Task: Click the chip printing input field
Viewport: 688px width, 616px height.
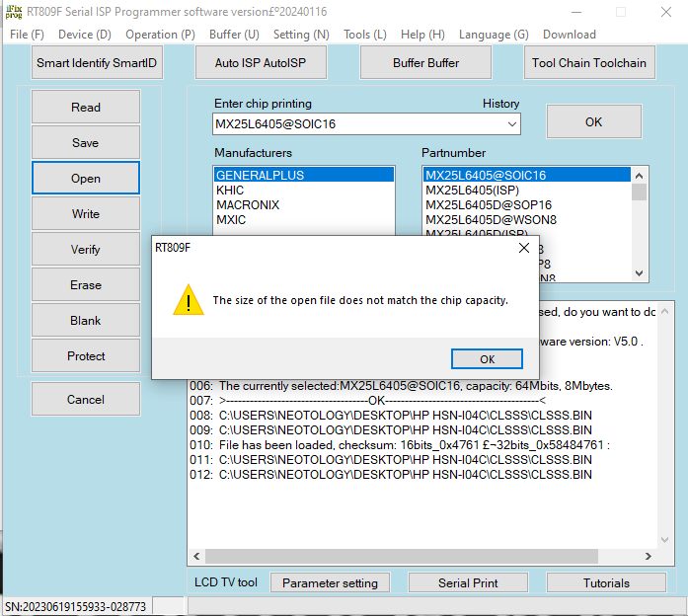Action: 357,124
